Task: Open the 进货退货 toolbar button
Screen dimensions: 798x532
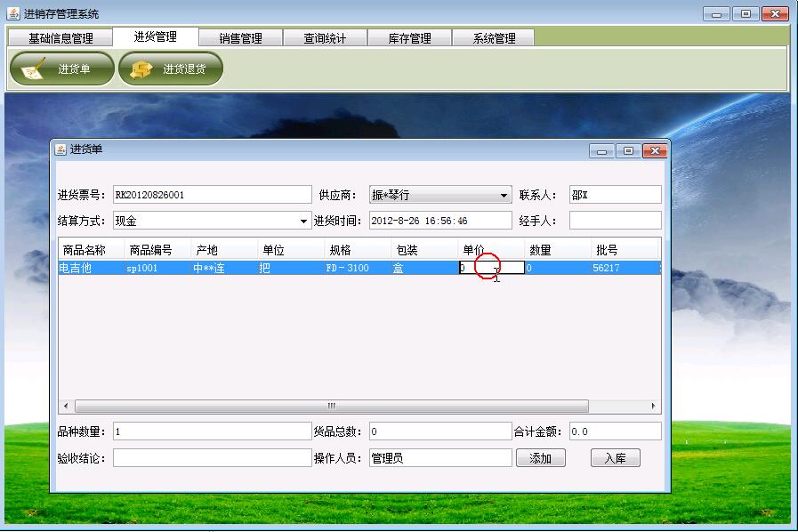Action: tap(171, 69)
